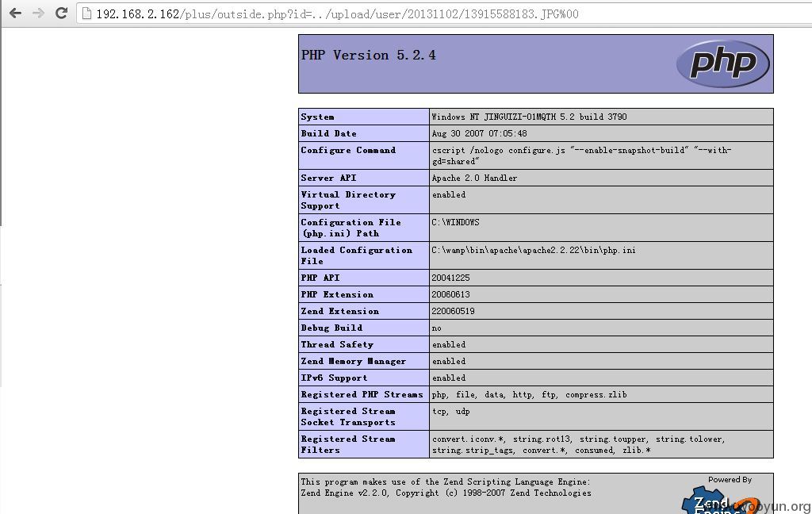Click the Zend Memory Manager label
This screenshot has width=812, height=514.
[354, 361]
